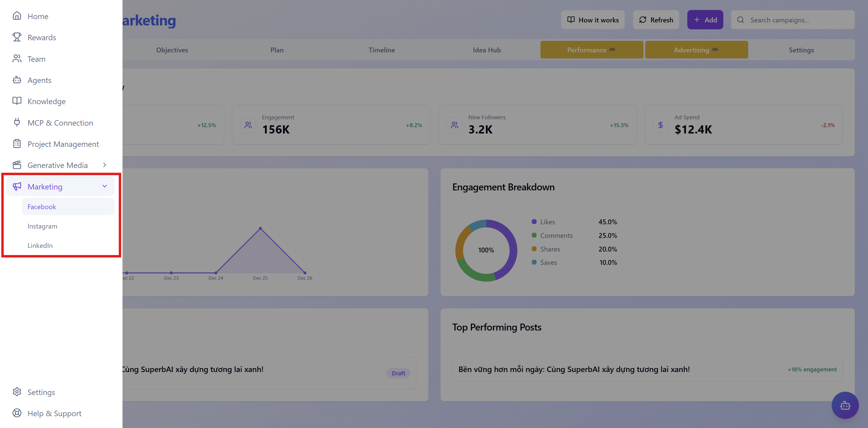Open the Rewards trophy icon
The height and width of the screenshot is (428, 868).
point(17,37)
